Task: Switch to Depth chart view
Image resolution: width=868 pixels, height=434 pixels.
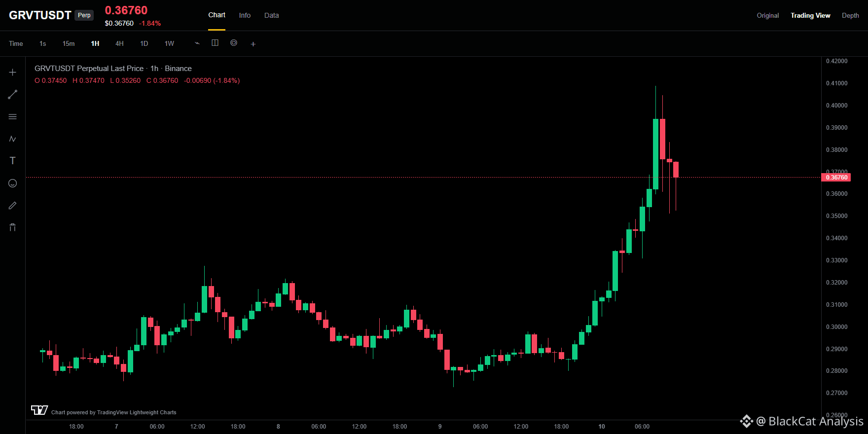Action: tap(850, 15)
